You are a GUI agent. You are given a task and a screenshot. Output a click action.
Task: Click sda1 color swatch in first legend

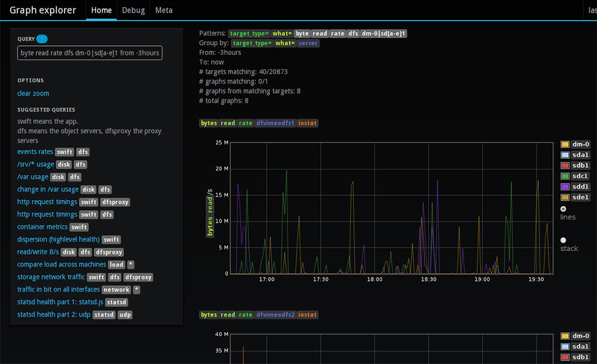coord(565,155)
